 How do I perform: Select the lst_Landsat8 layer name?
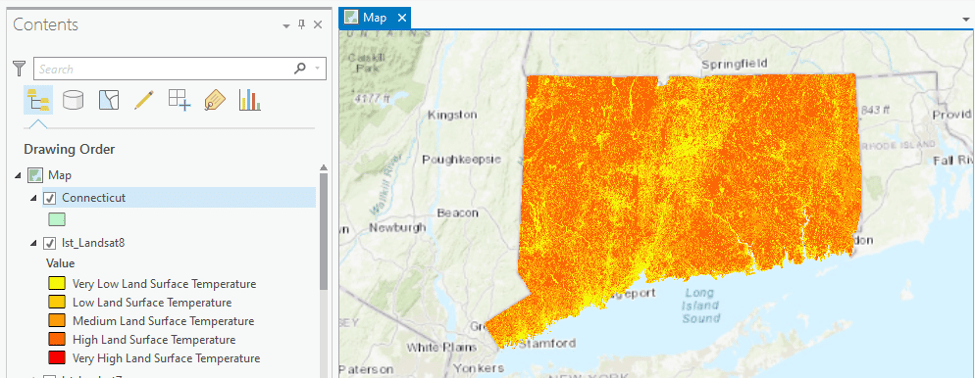pyautogui.click(x=93, y=243)
